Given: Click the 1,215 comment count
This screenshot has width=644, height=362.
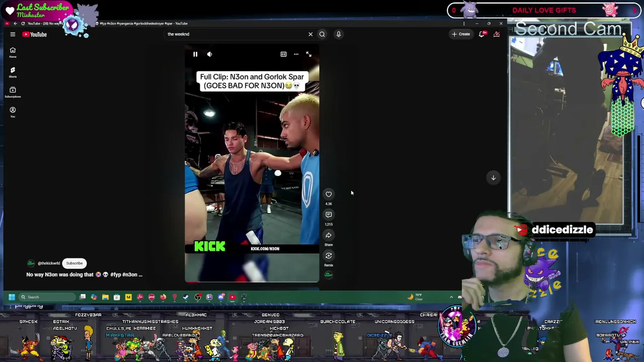Looking at the screenshot, I should (329, 224).
